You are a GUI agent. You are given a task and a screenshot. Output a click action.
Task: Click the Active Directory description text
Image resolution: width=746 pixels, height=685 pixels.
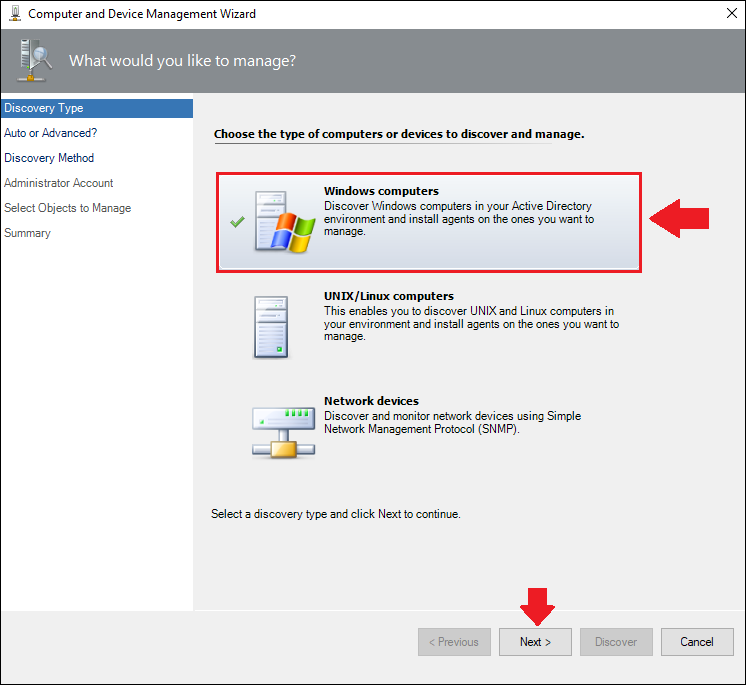point(459,219)
